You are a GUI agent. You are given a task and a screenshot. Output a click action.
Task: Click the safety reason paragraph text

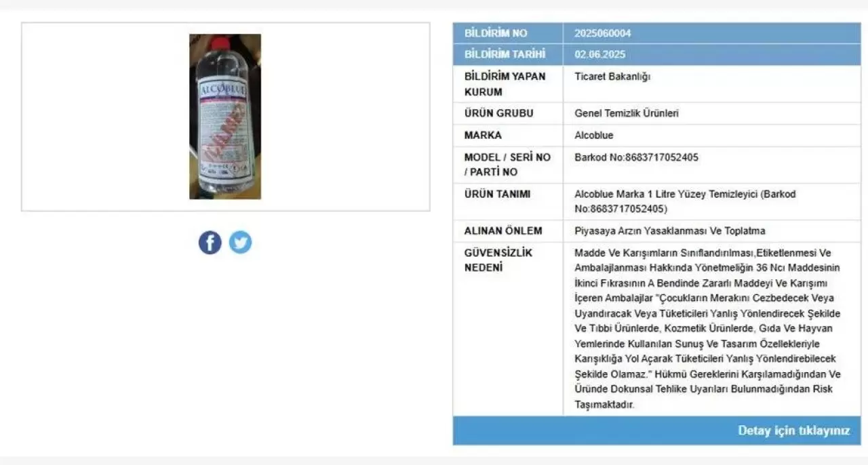pos(707,329)
